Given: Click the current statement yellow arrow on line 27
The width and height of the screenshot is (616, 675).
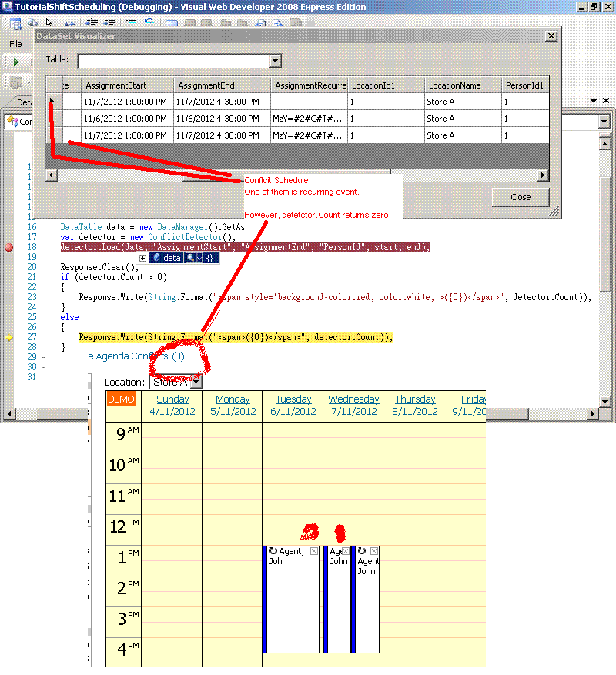Looking at the screenshot, I should (x=8, y=338).
